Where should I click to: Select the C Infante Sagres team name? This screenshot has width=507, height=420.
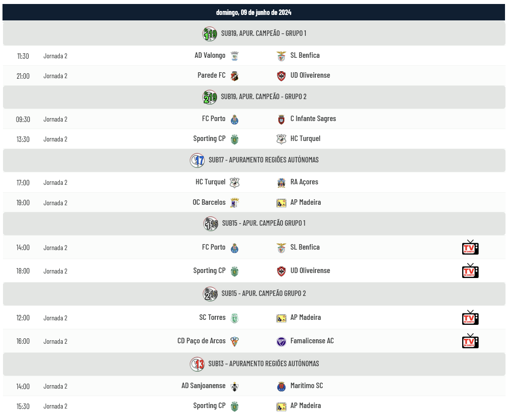pyautogui.click(x=313, y=119)
